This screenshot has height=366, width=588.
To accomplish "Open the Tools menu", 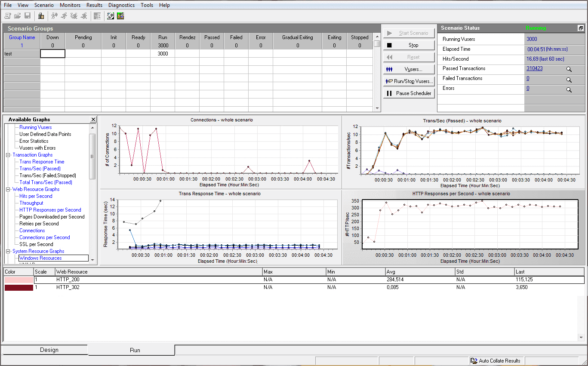I will 147,5.
